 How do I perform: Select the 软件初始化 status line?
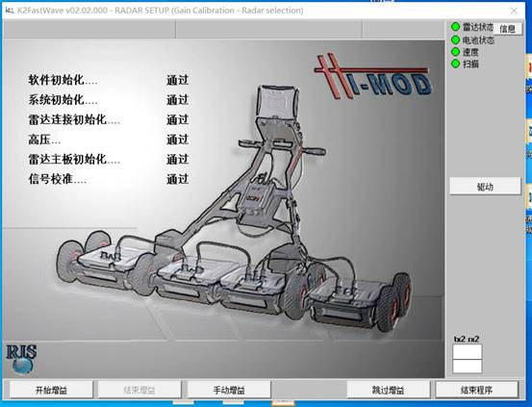tap(109, 80)
